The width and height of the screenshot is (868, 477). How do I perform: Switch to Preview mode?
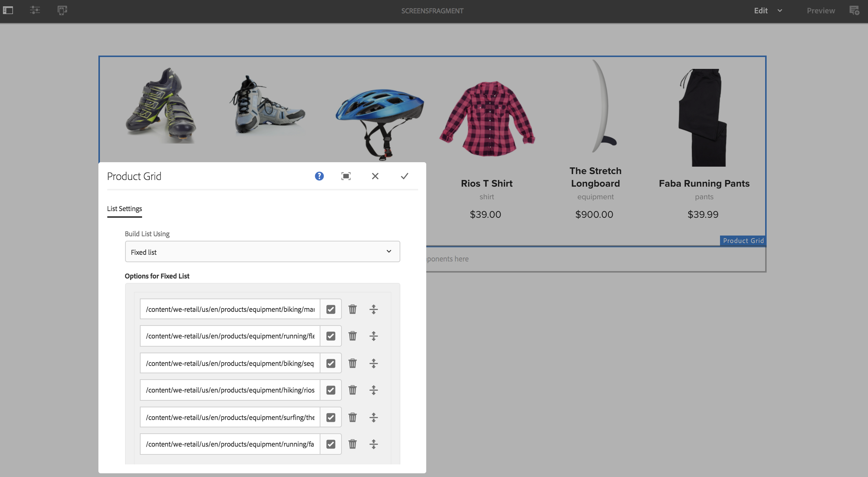[x=821, y=11]
